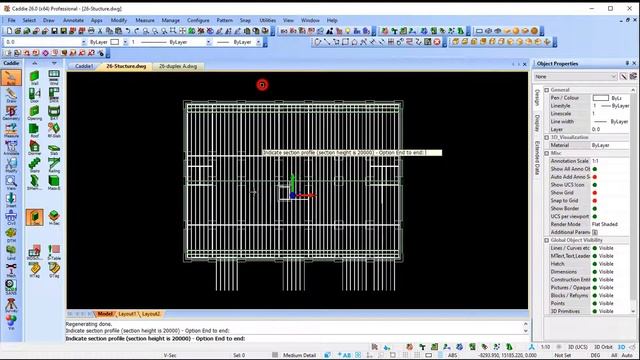Toggle the Show Border setting
The image size is (640, 360).
[x=595, y=209]
